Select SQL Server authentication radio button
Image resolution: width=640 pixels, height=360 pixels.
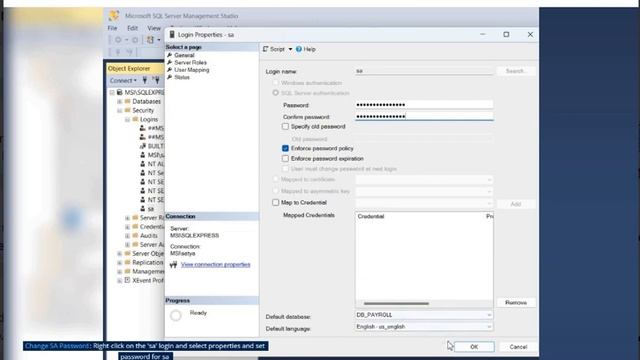276,93
